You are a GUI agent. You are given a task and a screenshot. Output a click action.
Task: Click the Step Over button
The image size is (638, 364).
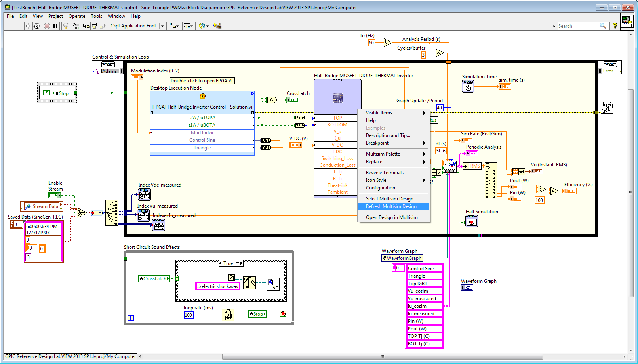click(x=95, y=26)
